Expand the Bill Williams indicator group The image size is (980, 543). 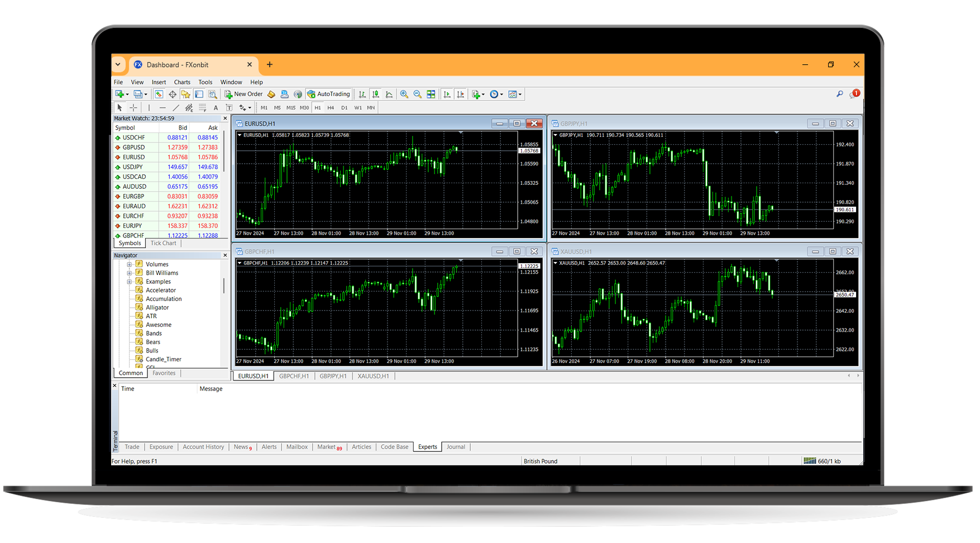coord(130,273)
